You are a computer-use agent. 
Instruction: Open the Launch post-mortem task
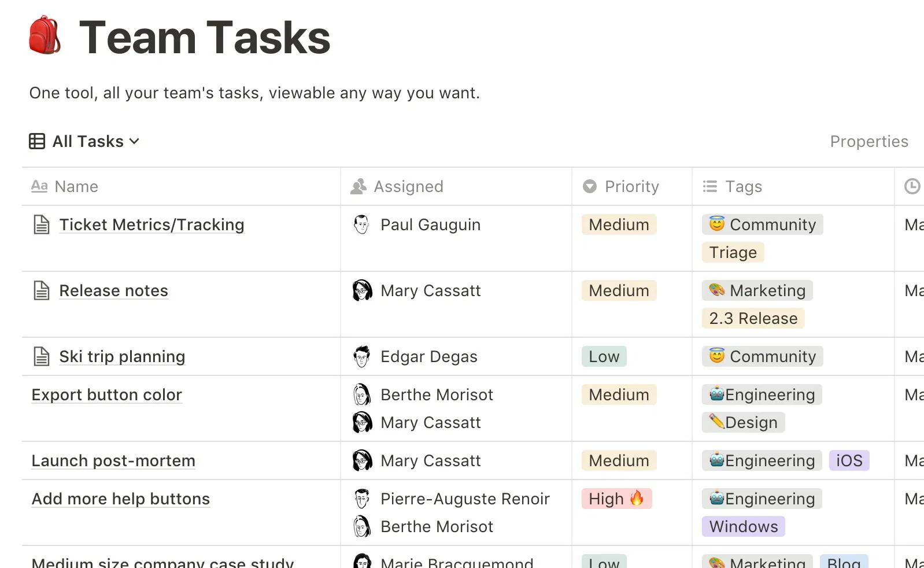coord(113,460)
